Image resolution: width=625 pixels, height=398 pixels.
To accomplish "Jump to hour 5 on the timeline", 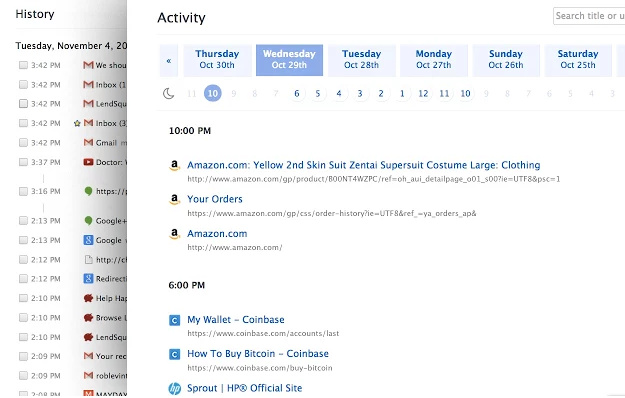I will [x=318, y=94].
